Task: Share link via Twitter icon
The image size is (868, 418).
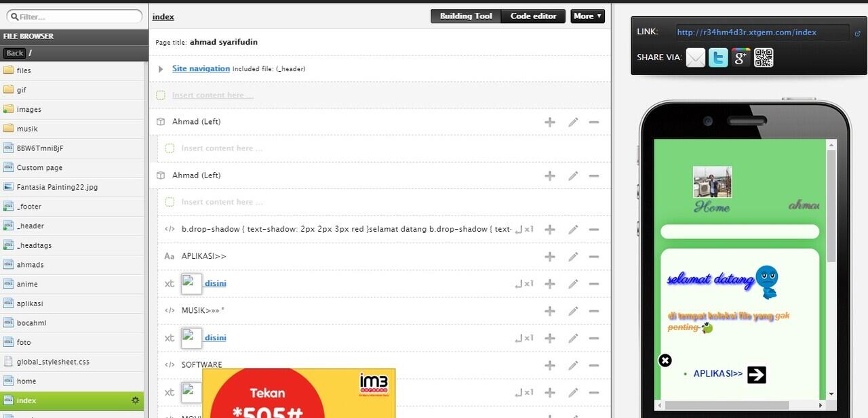Action: coord(718,58)
